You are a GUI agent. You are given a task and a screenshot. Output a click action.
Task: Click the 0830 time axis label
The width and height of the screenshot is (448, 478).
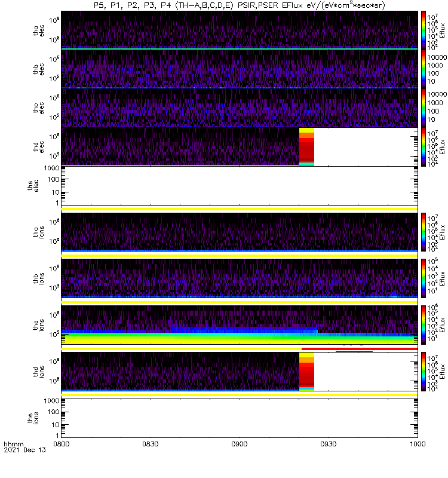tap(151, 444)
